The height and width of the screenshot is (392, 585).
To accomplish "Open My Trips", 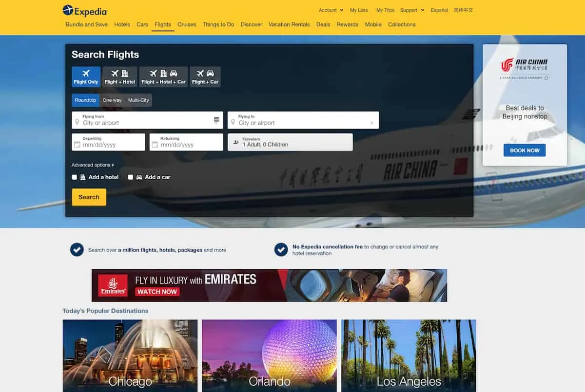I will 385,10.
